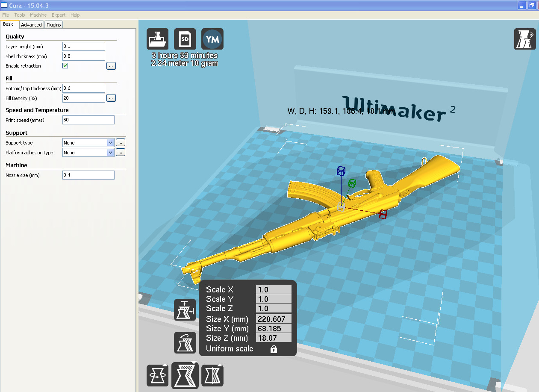This screenshot has height=392, width=539.
Task: Click the Shell thickness input field
Action: point(84,56)
